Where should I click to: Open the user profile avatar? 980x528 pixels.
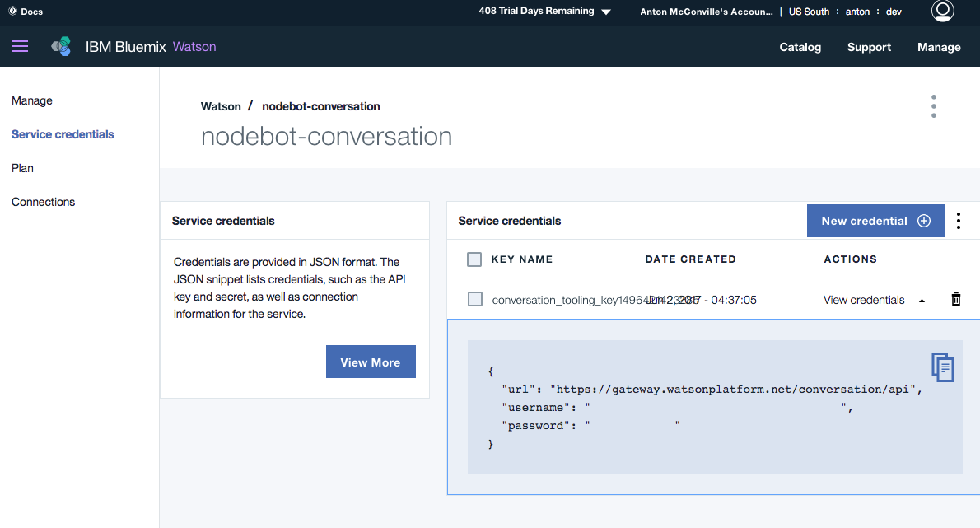point(942,11)
